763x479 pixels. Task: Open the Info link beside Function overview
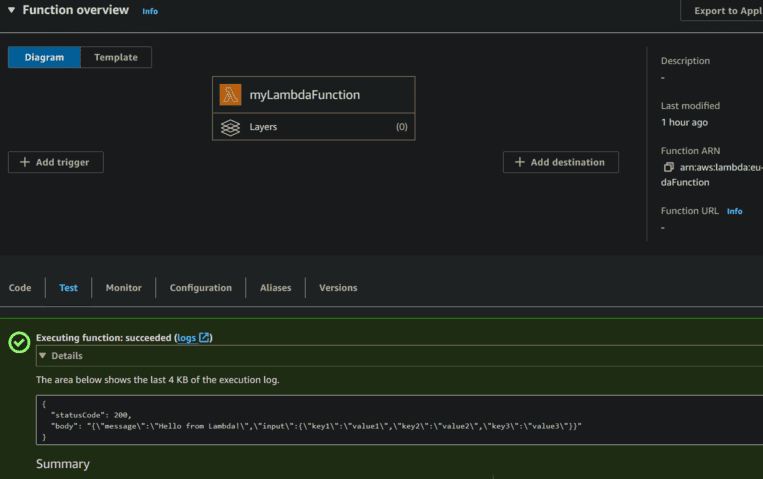[150, 11]
